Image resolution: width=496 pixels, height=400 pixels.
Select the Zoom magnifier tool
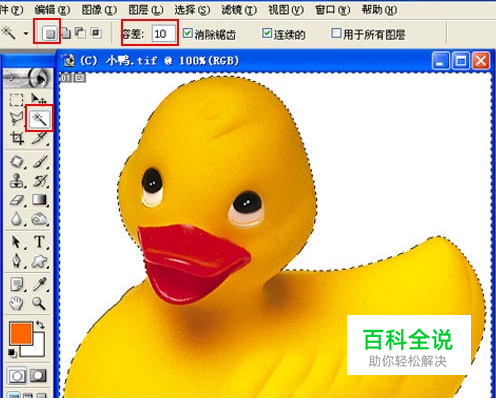click(39, 303)
